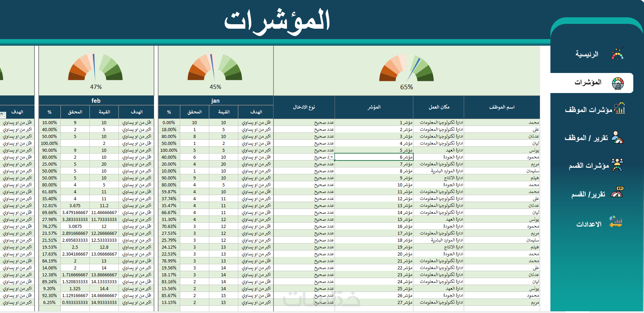Select employee name هيثم in the مؤشر 9 row
644x313 pixels.
(x=502, y=178)
